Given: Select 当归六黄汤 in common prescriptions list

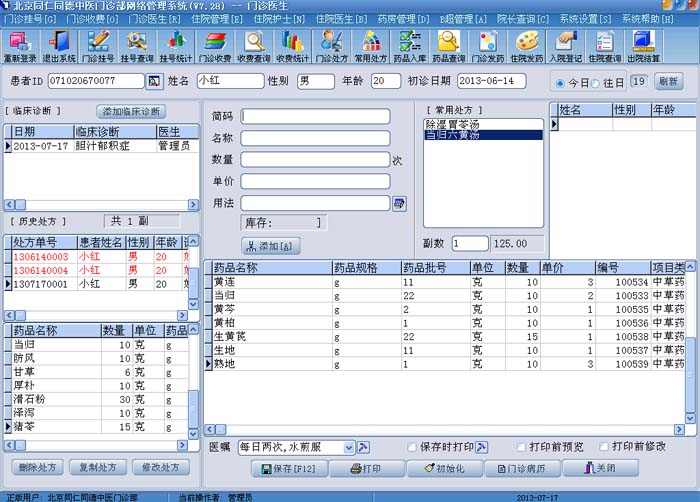Looking at the screenshot, I should (483, 135).
